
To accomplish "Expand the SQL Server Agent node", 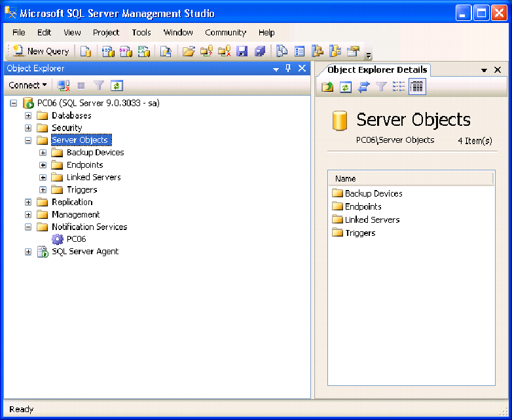I will [x=28, y=252].
